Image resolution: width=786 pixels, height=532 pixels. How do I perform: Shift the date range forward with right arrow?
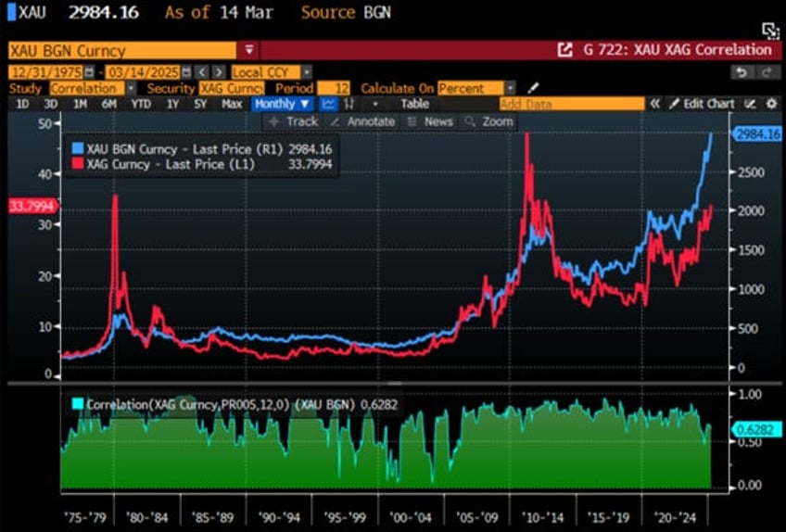tap(219, 72)
